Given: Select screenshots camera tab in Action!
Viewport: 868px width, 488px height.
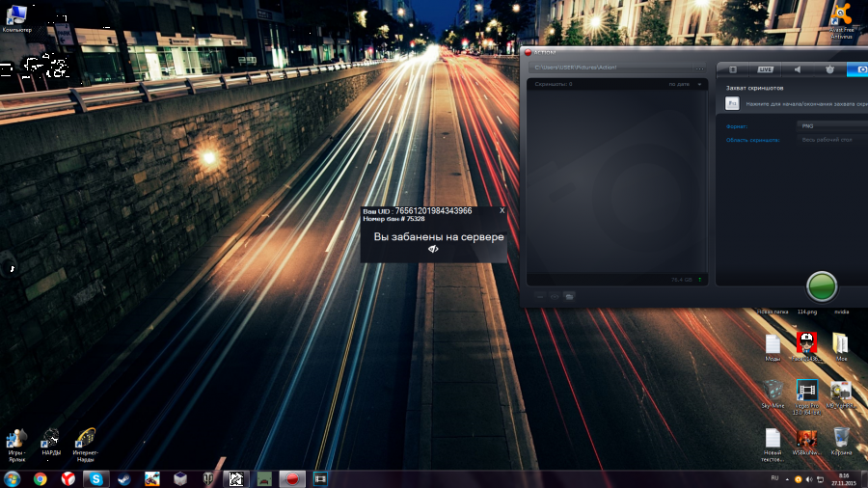Looking at the screenshot, I should (x=858, y=69).
